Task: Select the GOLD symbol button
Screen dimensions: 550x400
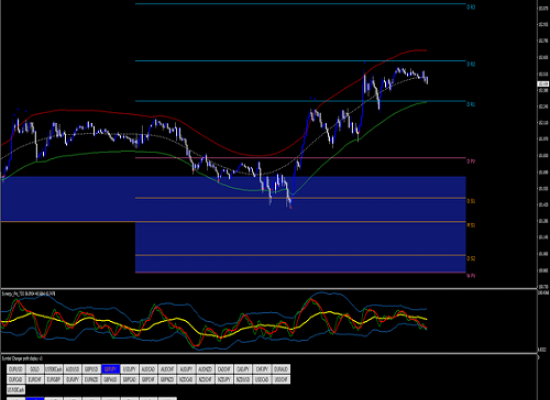Action: pos(35,369)
